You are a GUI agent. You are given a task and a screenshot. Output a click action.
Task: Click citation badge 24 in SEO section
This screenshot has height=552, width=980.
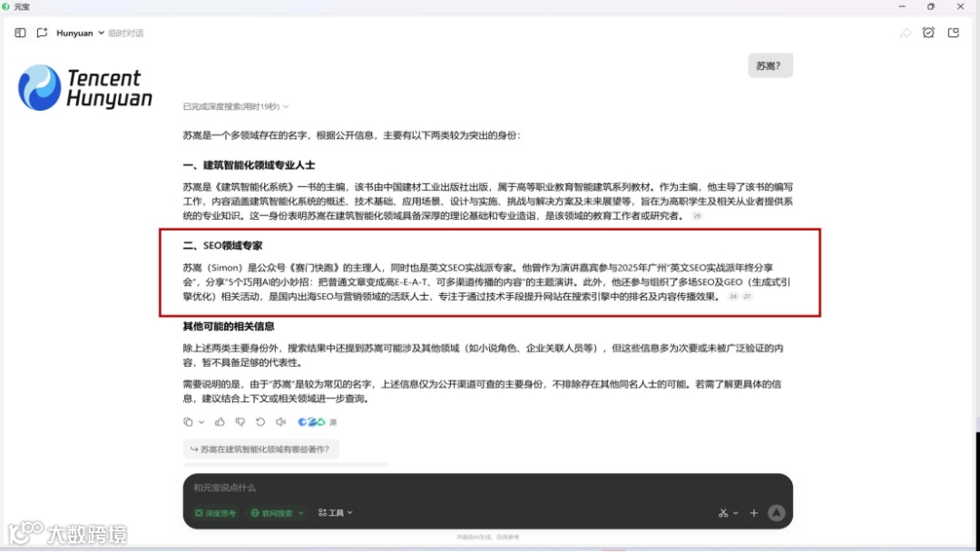(x=733, y=296)
